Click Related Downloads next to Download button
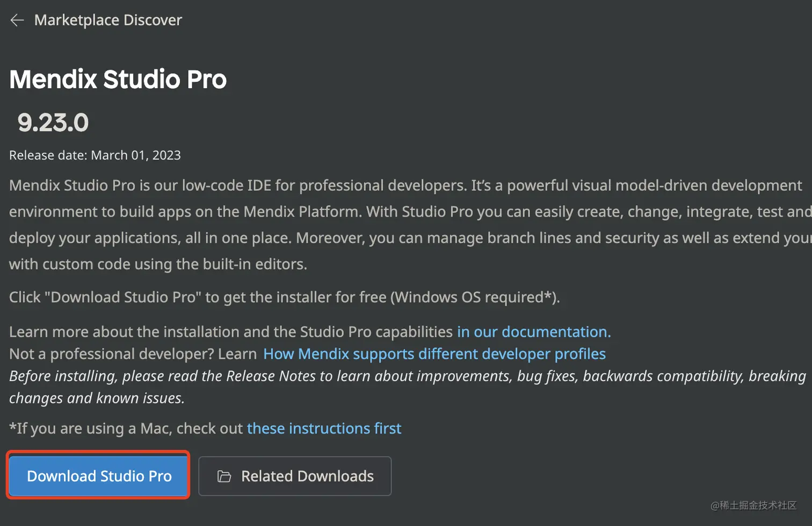Viewport: 812px width, 526px height. tap(294, 476)
